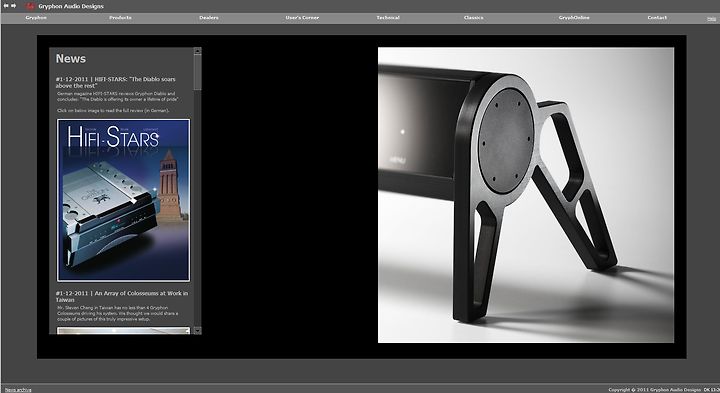Click the back arrow icon in the header
This screenshot has width=720, height=393.
coord(6,6)
